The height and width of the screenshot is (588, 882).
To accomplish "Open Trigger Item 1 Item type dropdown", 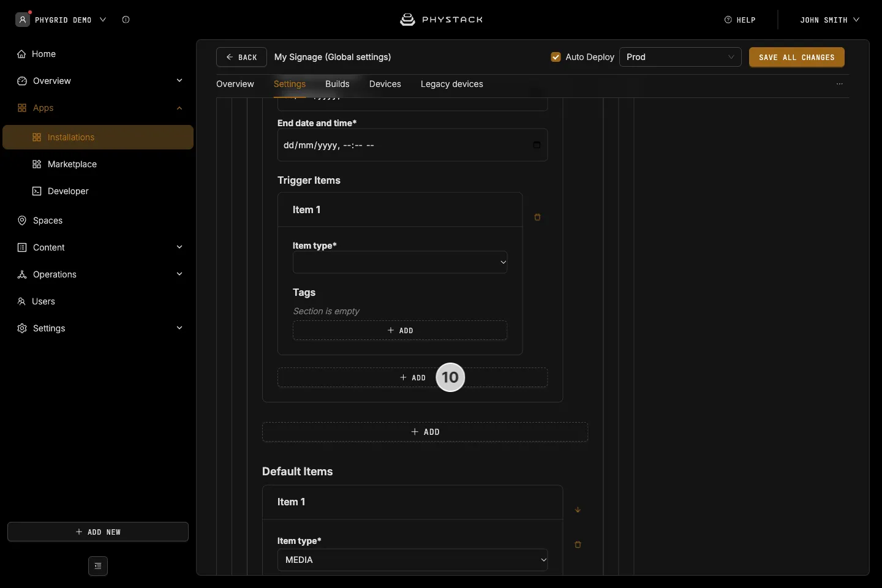I will coord(400,262).
